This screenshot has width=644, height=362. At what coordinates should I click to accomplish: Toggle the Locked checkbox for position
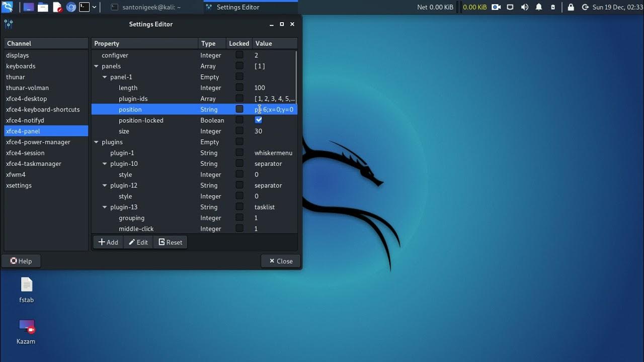(x=239, y=109)
